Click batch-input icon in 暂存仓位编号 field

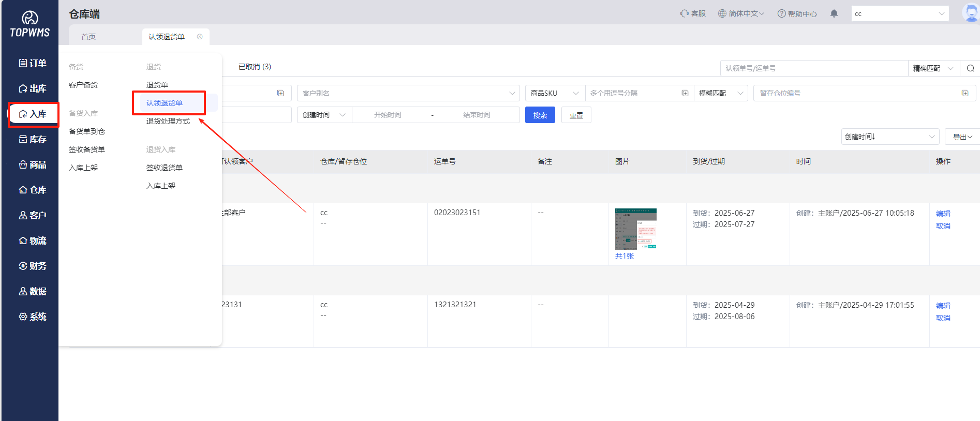965,93
